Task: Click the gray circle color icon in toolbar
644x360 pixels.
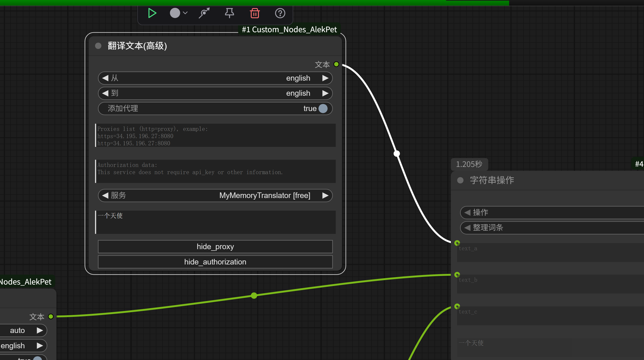Action: (175, 13)
